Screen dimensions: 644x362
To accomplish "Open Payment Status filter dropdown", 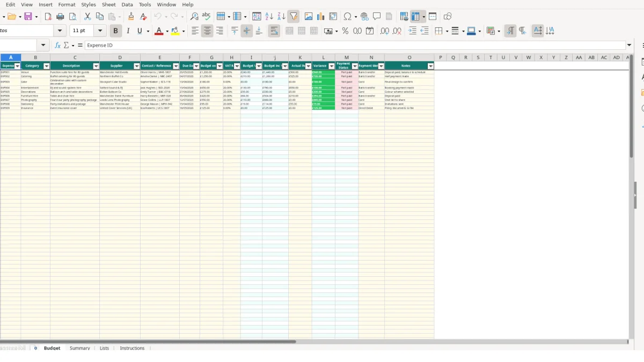I will tap(355, 66).
